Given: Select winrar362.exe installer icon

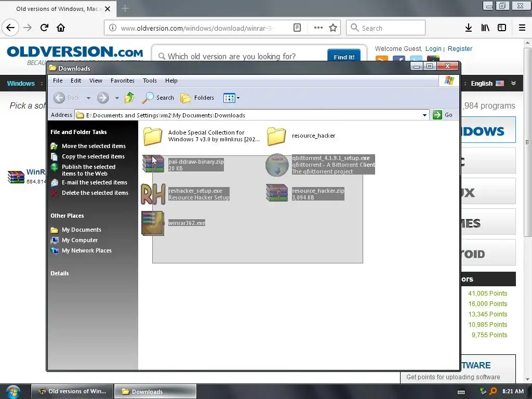Looking at the screenshot, I should coord(153,223).
